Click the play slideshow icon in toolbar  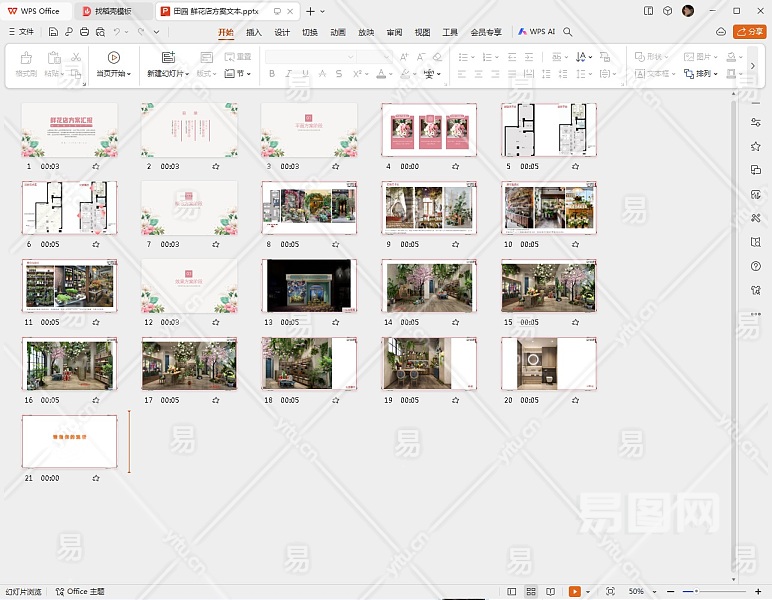[113, 58]
